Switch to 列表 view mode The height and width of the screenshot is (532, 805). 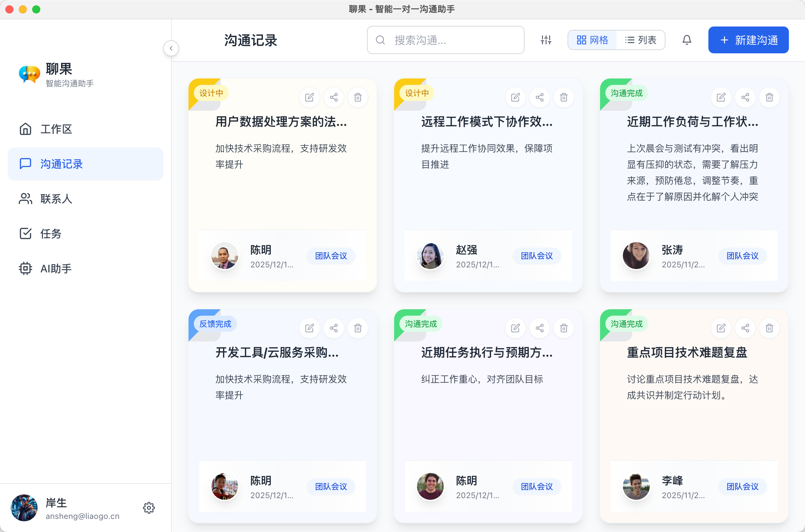coord(640,40)
